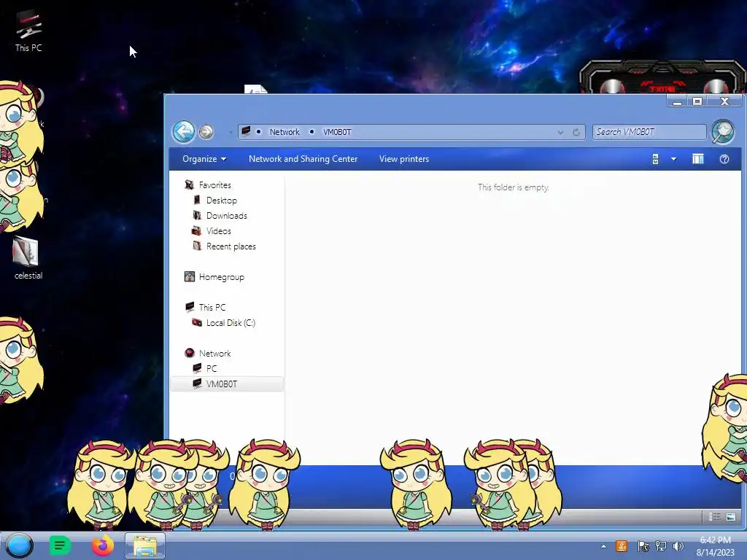Open the volume speaker icon
Viewport: 747px width, 560px height.
pyautogui.click(x=678, y=546)
